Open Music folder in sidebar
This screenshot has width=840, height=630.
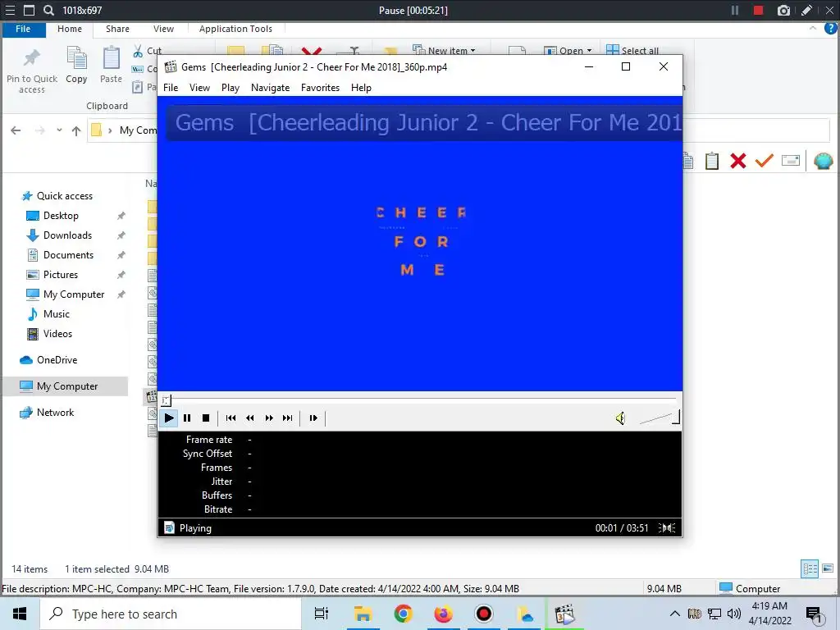click(57, 314)
